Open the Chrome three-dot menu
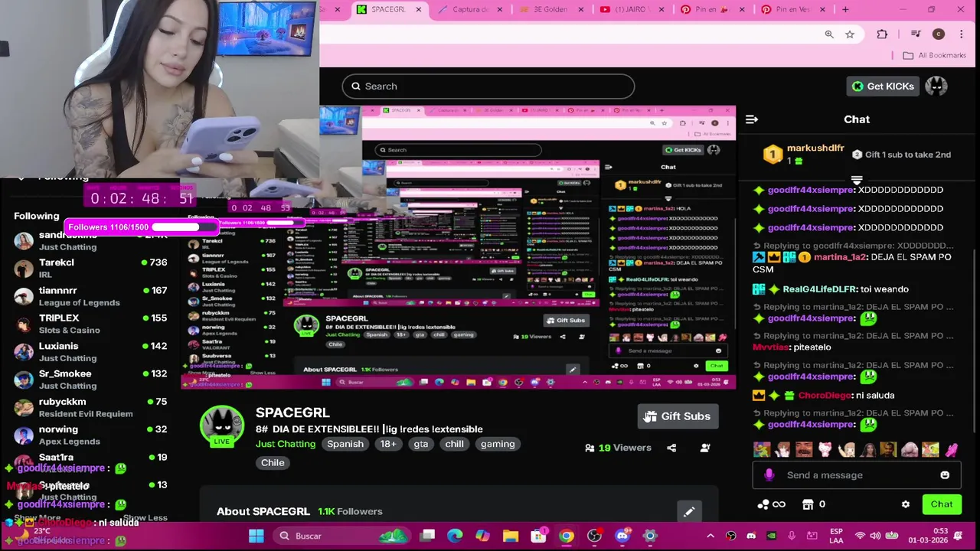Viewport: 980px width, 551px height. (962, 34)
